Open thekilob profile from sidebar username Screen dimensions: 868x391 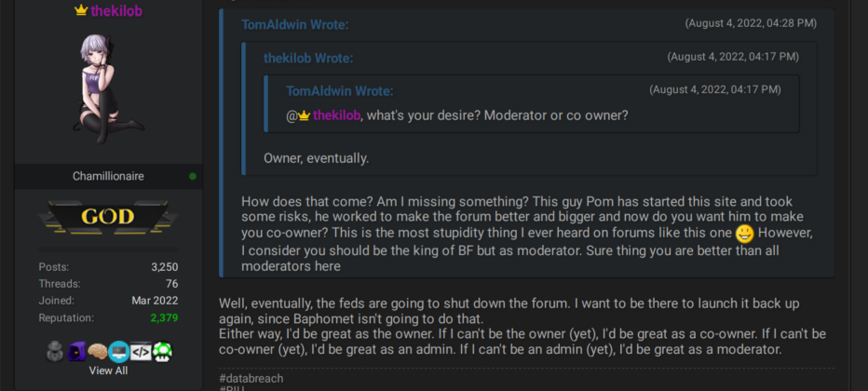click(116, 11)
